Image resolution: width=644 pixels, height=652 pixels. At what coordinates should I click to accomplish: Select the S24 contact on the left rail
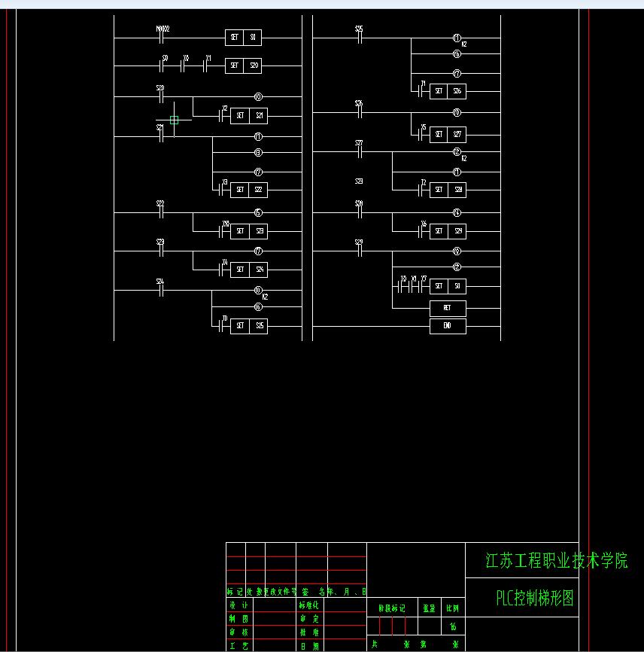pos(161,290)
